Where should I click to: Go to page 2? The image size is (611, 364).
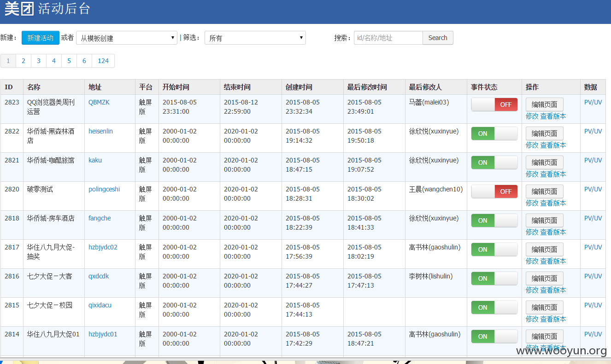point(23,61)
